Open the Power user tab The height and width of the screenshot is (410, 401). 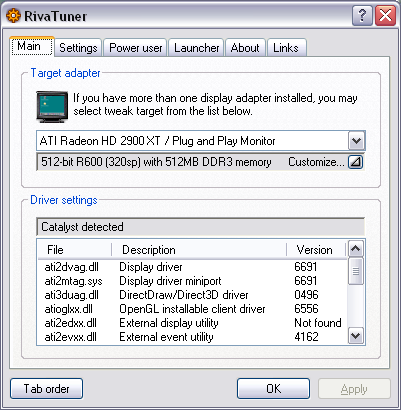pyautogui.click(x=135, y=48)
